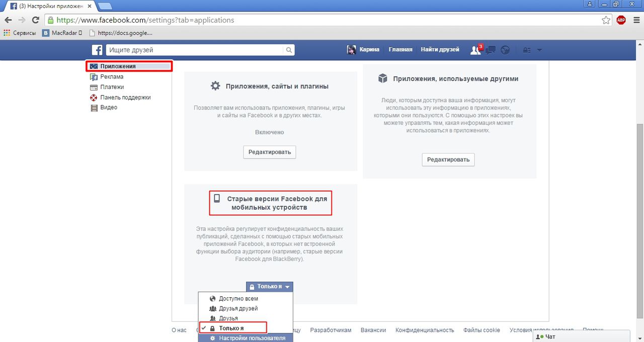This screenshot has height=342, width=644.
Task: Click the Chrome user profile icon
Action: [x=590, y=4]
